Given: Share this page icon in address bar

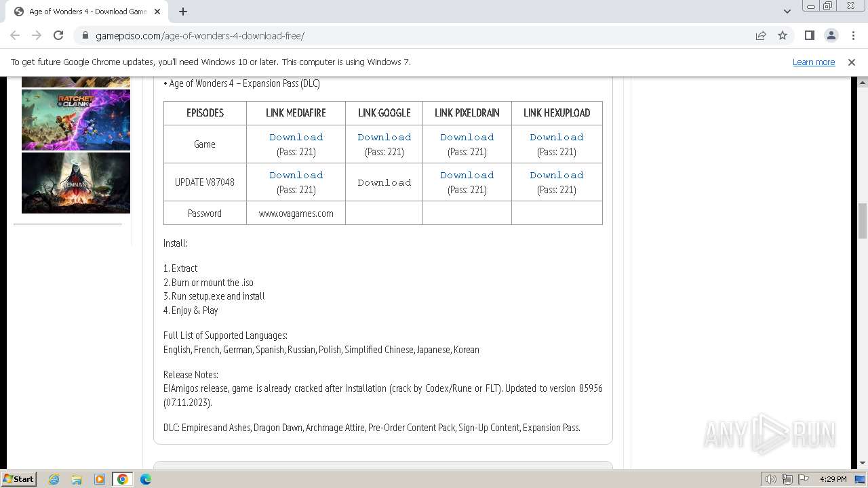Looking at the screenshot, I should (x=761, y=35).
